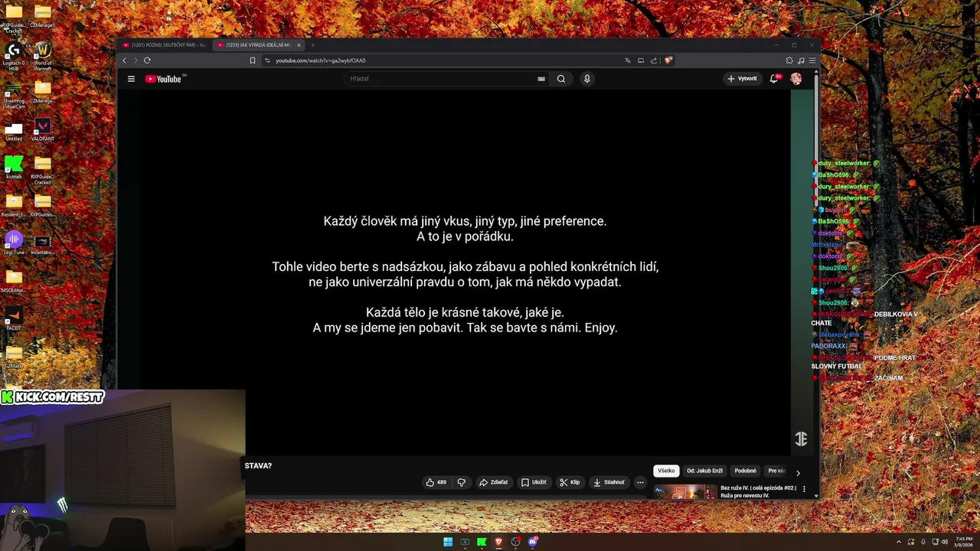Click the Zdieľať share button
This screenshot has height=551, width=980.
pyautogui.click(x=493, y=482)
